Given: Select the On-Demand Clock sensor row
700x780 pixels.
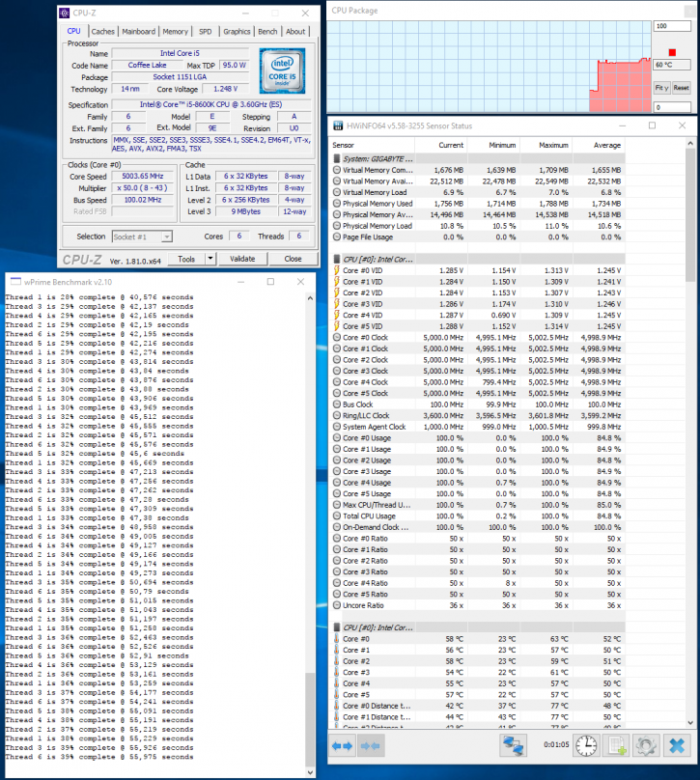Looking at the screenshot, I should (478, 527).
